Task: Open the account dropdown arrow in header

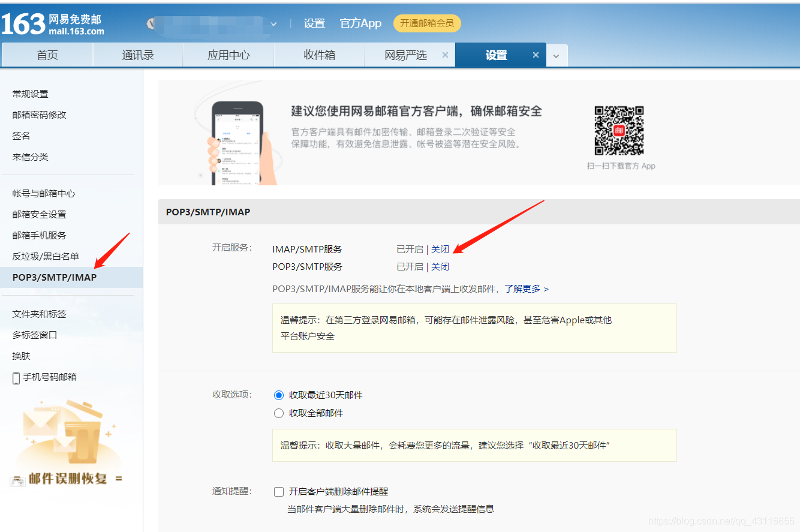Action: coord(273,23)
